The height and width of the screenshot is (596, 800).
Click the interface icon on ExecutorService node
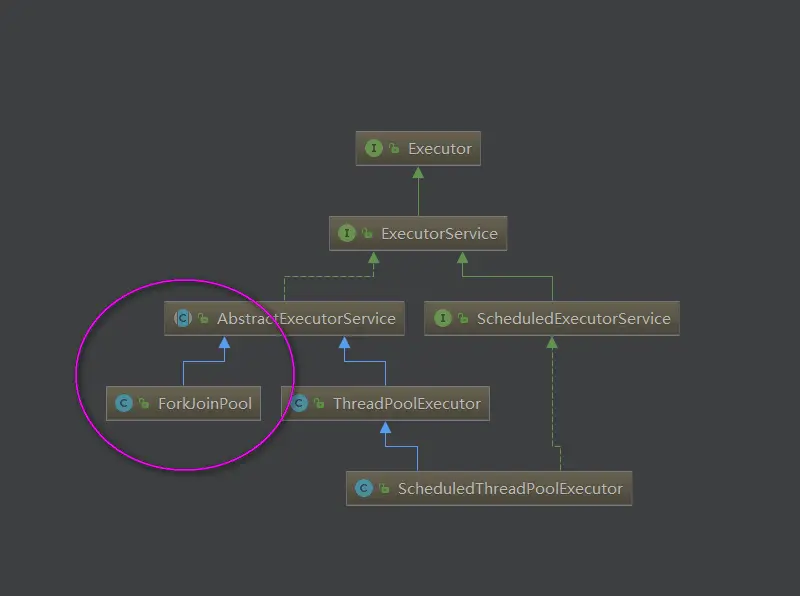point(346,233)
